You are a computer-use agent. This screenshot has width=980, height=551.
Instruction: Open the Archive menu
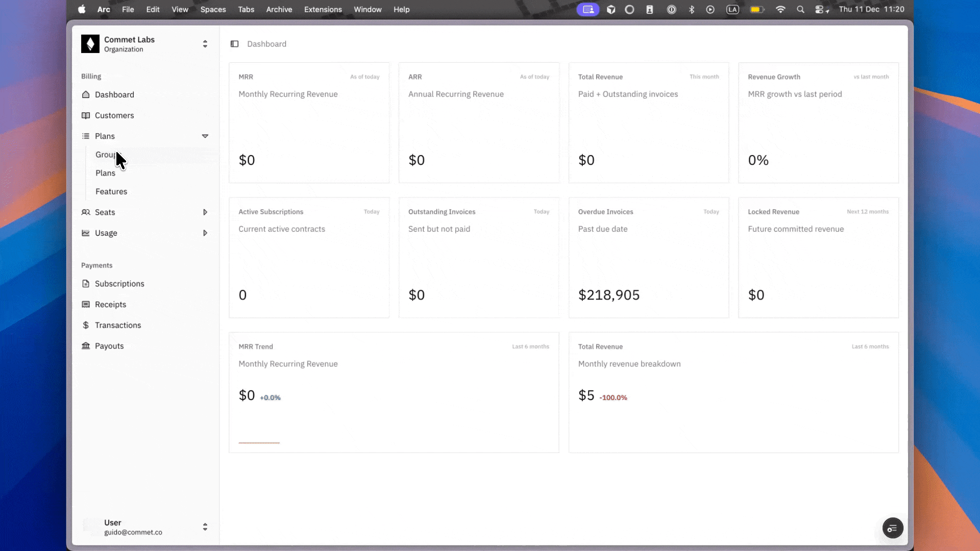[279, 9]
